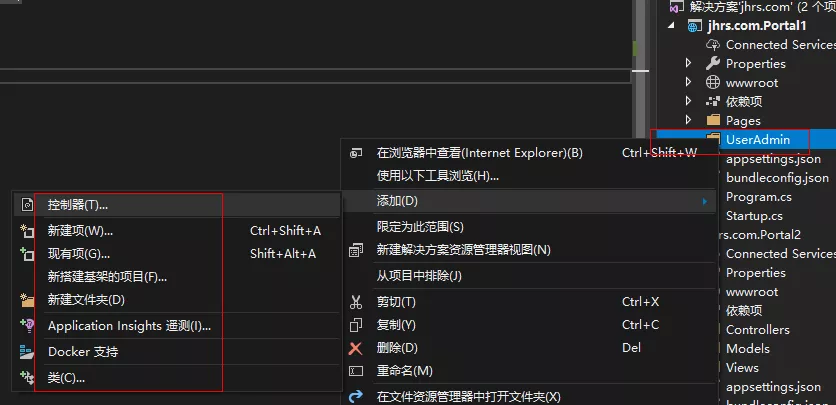
Task: Click the solution icon beside 解决方案'jhrs.com'
Action: pos(676,7)
